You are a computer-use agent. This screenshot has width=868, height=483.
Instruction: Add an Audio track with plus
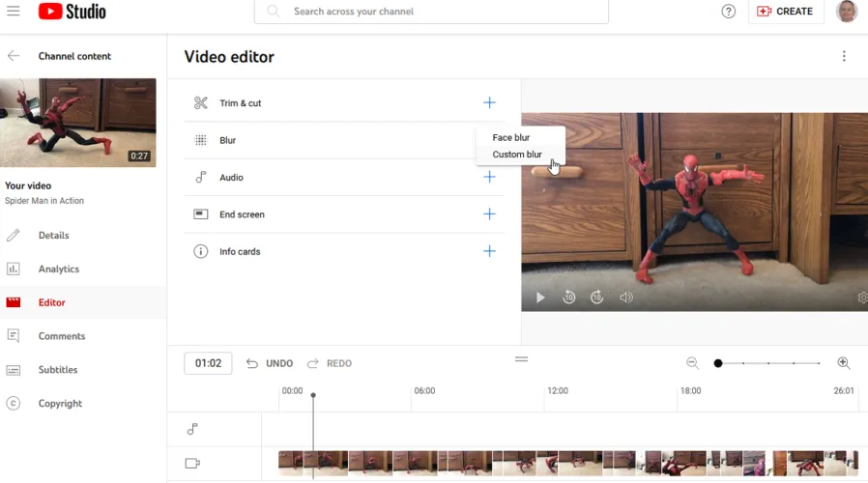489,178
